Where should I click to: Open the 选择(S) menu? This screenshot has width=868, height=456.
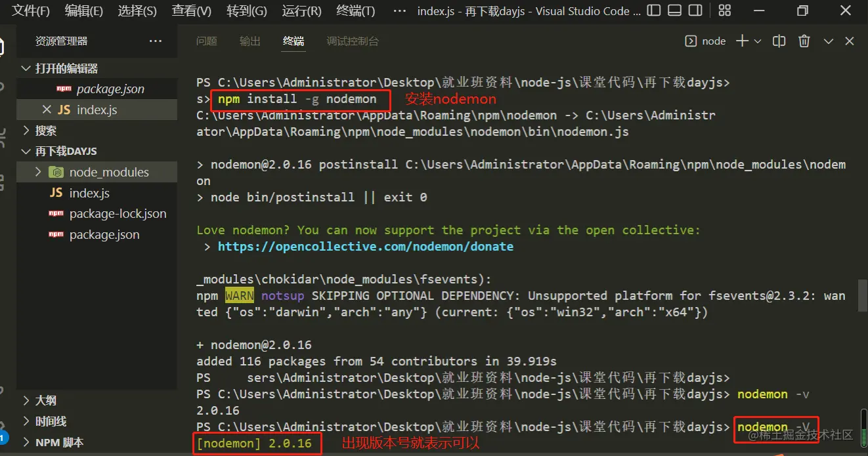137,11
